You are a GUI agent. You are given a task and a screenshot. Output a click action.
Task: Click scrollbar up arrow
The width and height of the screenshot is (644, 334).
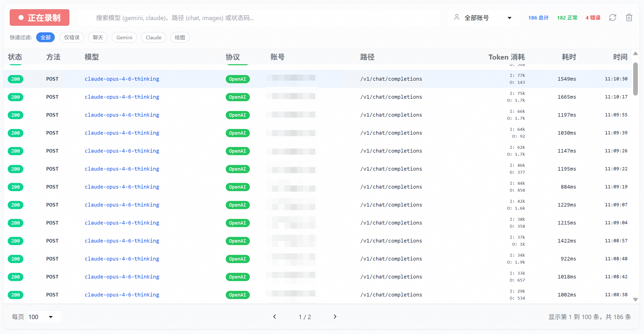pos(636,54)
